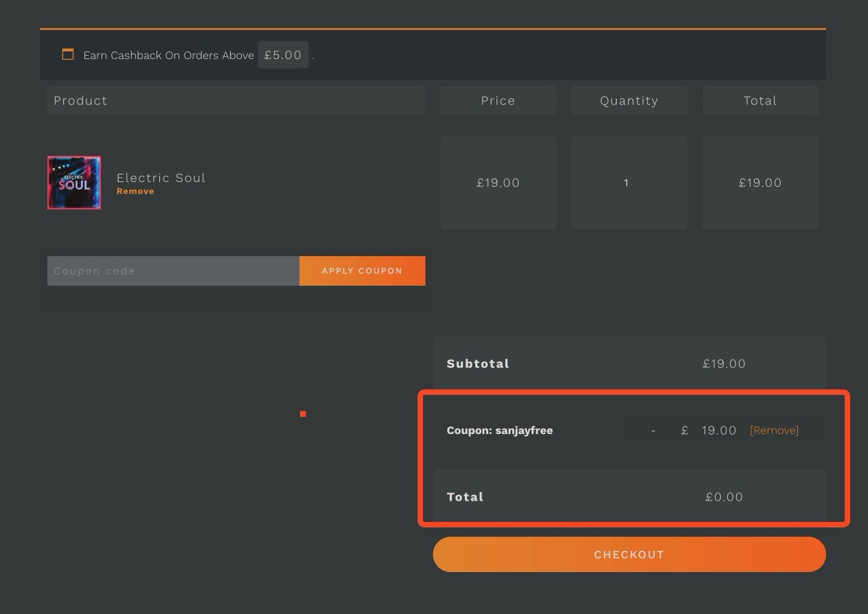Screen dimensions: 868x614
Task: Click the Product column header
Action: coord(236,100)
